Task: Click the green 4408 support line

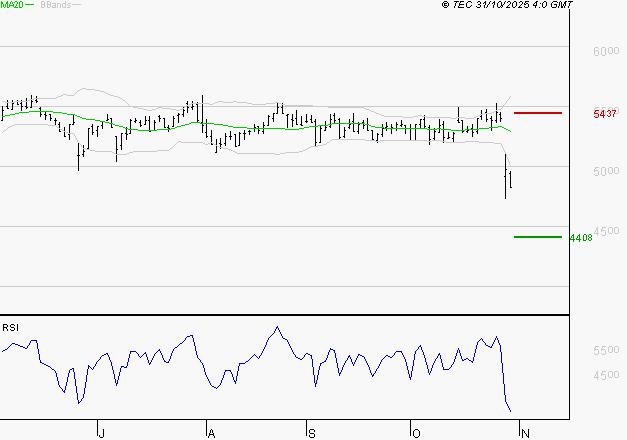Action: click(537, 237)
